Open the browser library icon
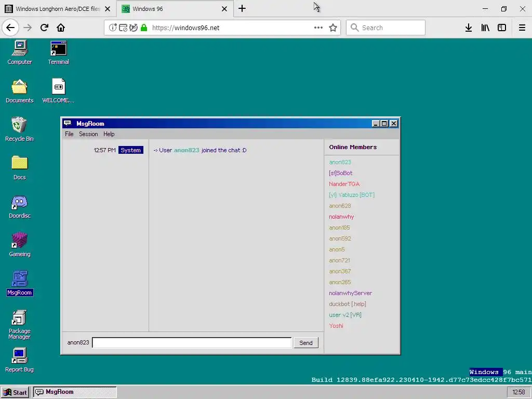Viewport: 532px width, 399px height. pyautogui.click(x=485, y=28)
